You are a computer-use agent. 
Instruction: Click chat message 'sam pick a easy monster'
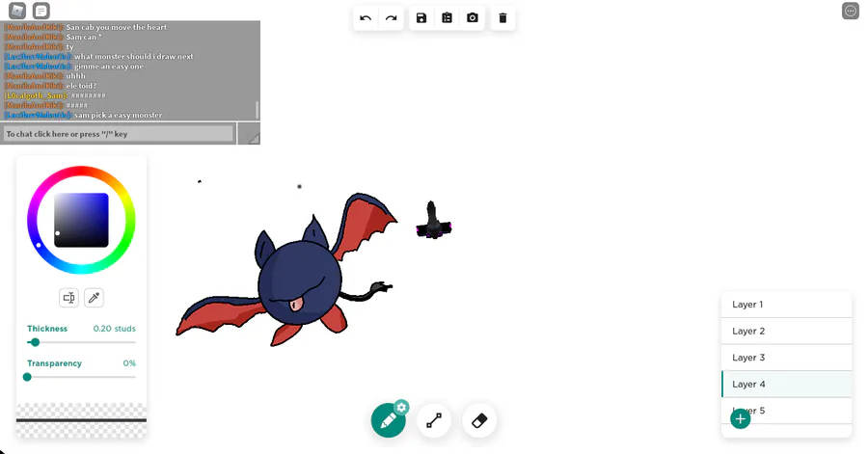point(119,115)
